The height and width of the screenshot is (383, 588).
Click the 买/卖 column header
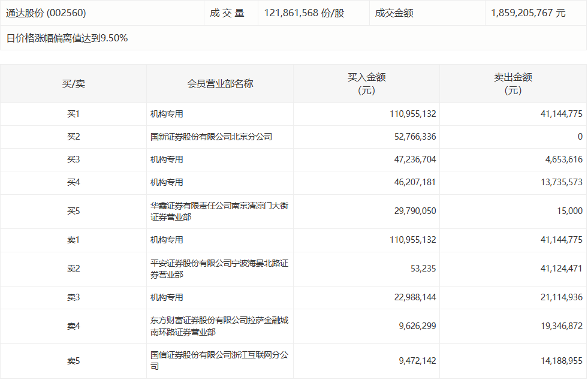pyautogui.click(x=73, y=84)
